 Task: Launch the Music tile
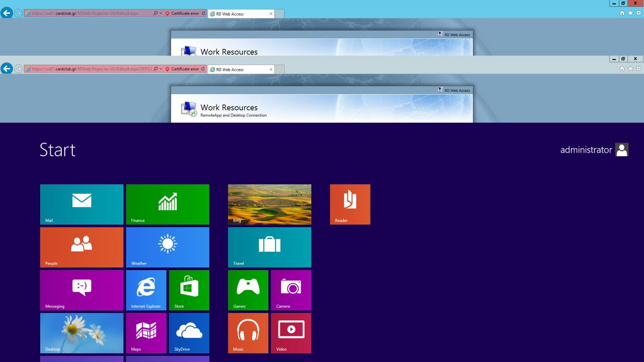[x=248, y=333]
